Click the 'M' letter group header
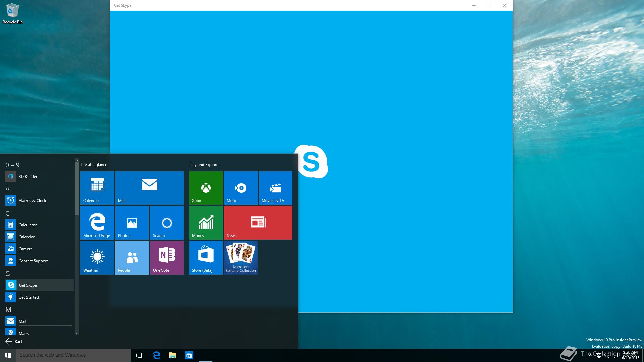Viewport: 644px width, 362px height. tap(8, 310)
